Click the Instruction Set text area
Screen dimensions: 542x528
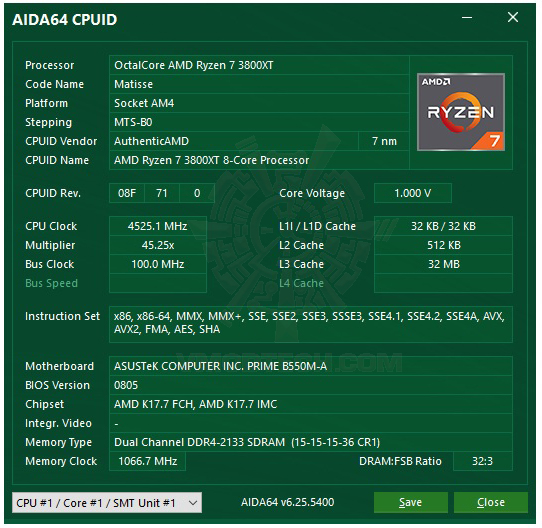pos(311,324)
